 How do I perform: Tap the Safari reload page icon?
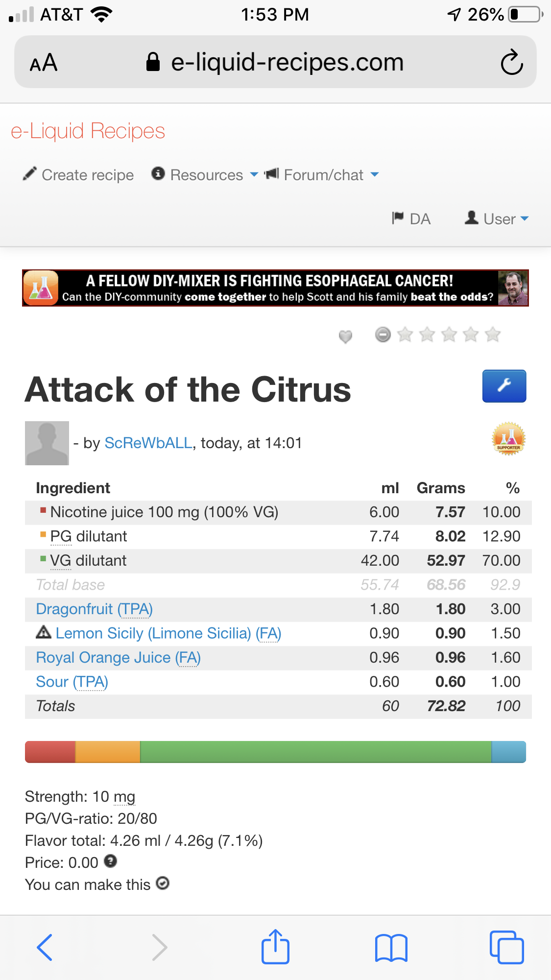click(512, 62)
